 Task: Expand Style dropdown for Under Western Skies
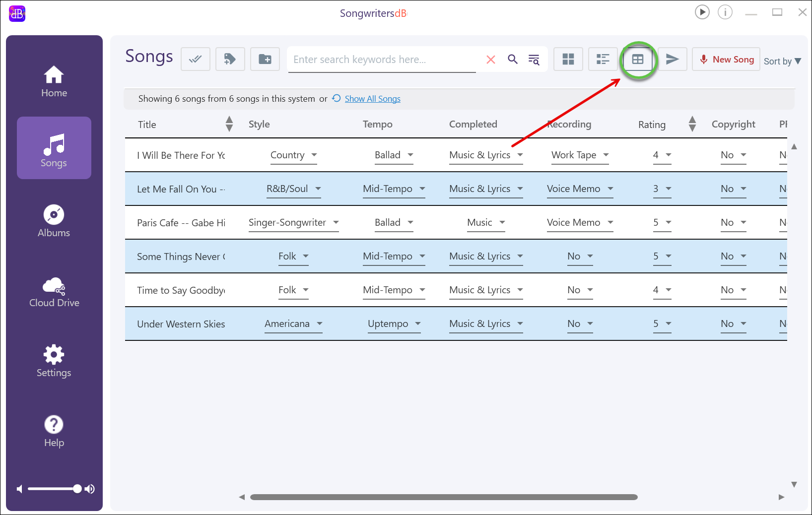coord(320,324)
